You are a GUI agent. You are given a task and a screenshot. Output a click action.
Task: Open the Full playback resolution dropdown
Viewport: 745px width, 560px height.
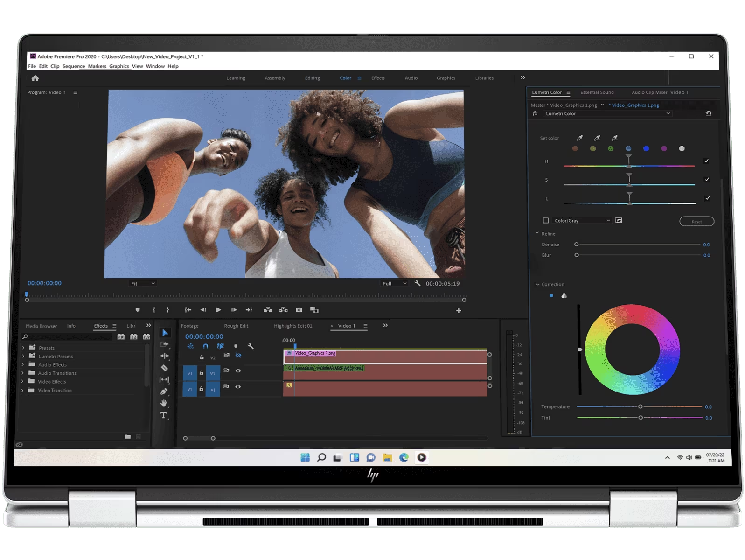[395, 283]
